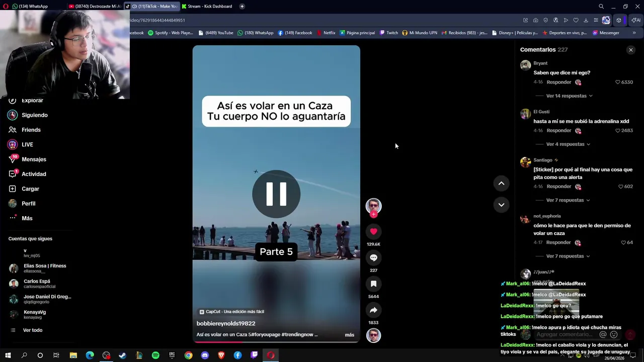Like Santiago's comment with 602 likes
The width and height of the screenshot is (644, 362).
pyautogui.click(x=620, y=187)
